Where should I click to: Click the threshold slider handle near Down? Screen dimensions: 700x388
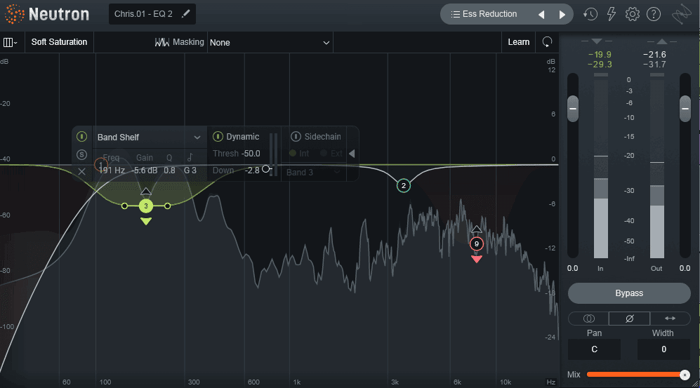tap(266, 169)
